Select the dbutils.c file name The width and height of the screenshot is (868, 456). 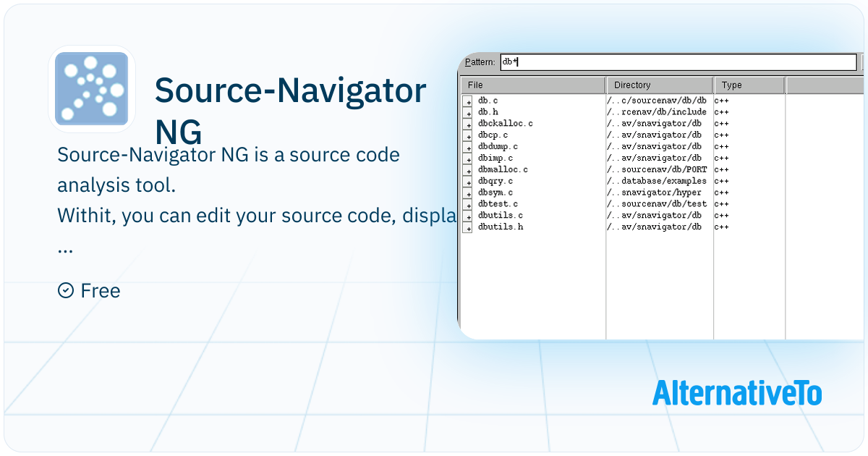pos(501,215)
